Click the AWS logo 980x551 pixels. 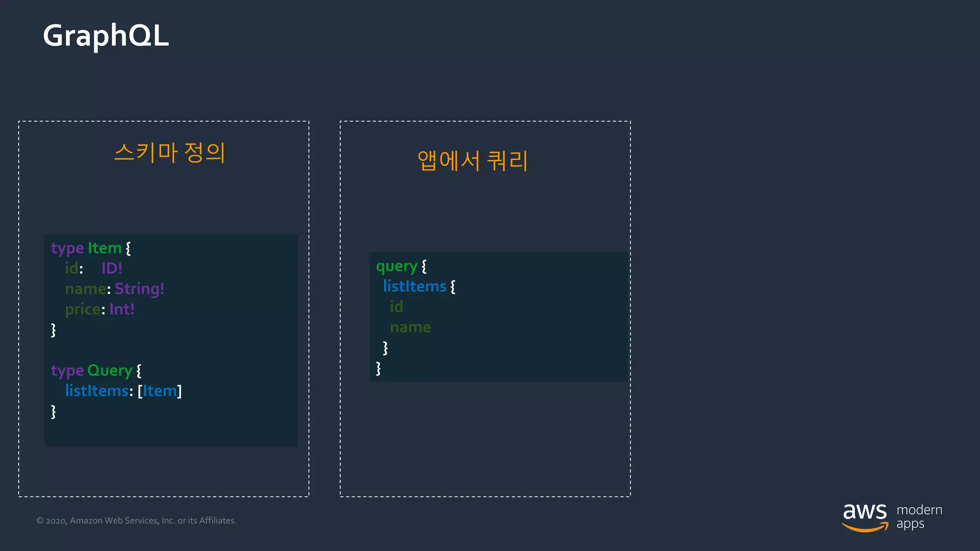tap(865, 518)
